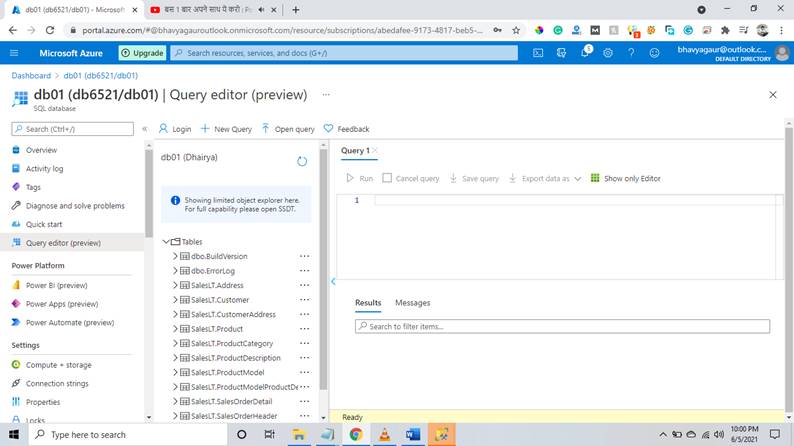794x446 pixels.
Task: Click New Query
Action: click(226, 129)
